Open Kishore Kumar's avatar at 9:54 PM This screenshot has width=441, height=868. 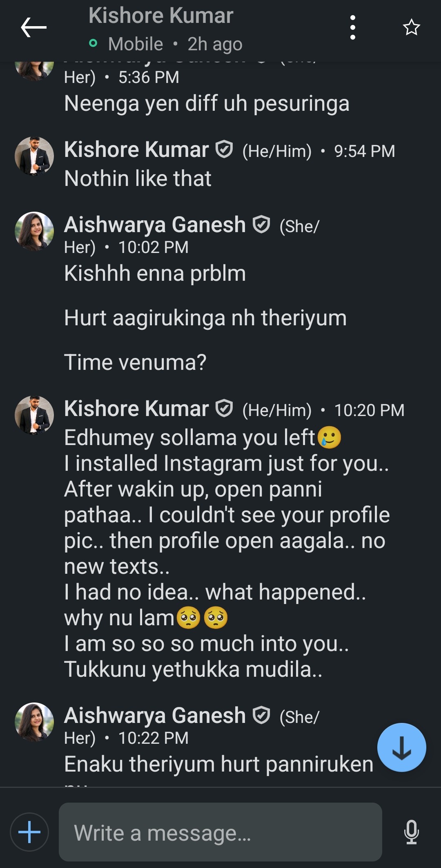[34, 156]
